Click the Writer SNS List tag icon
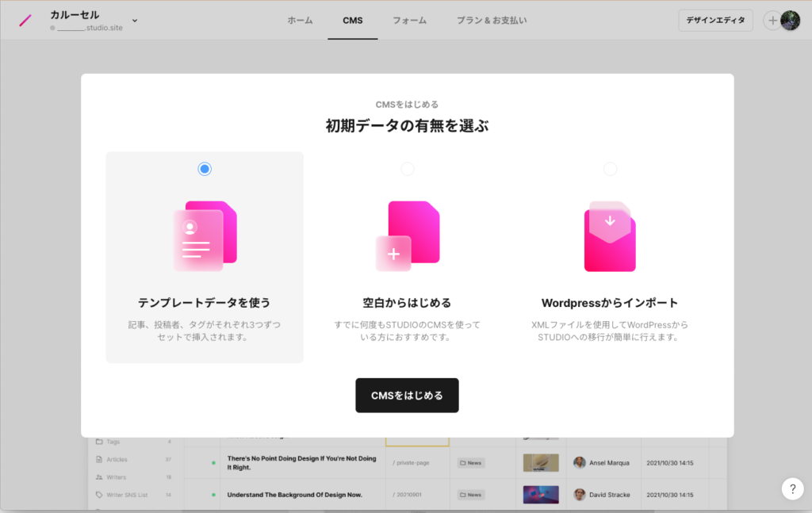Screen dimensions: 812x513 [x=99, y=495]
